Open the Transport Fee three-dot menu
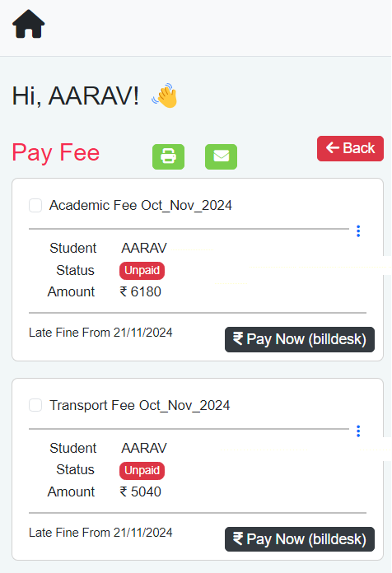This screenshot has height=573, width=392. (358, 431)
